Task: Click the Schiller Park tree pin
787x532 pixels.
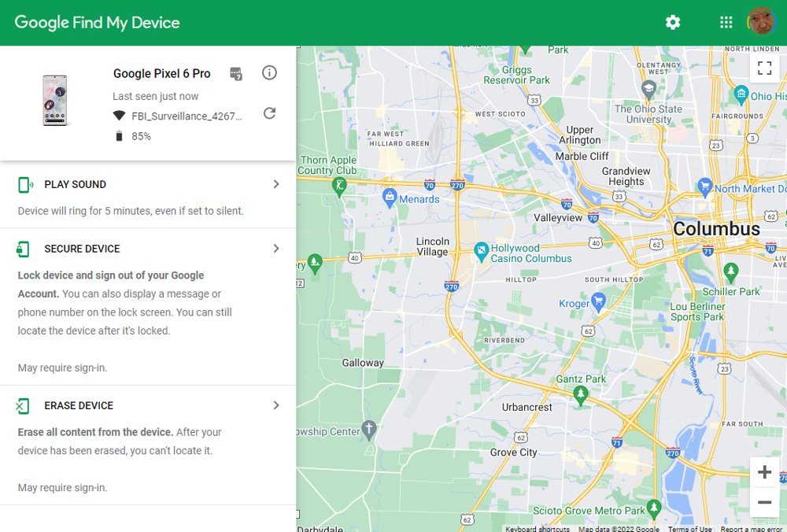Action: [x=731, y=272]
